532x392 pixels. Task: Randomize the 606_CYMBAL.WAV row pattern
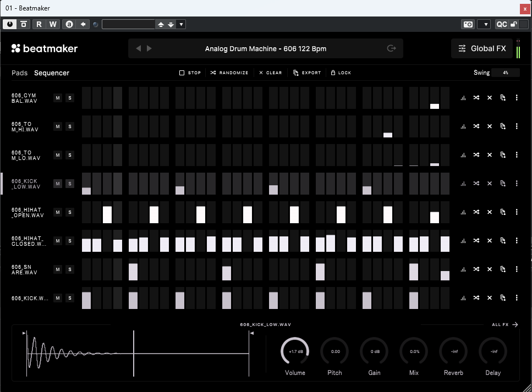click(x=476, y=98)
